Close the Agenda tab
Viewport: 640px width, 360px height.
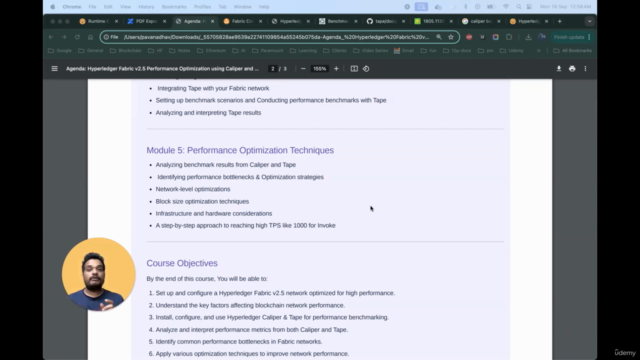tap(212, 21)
